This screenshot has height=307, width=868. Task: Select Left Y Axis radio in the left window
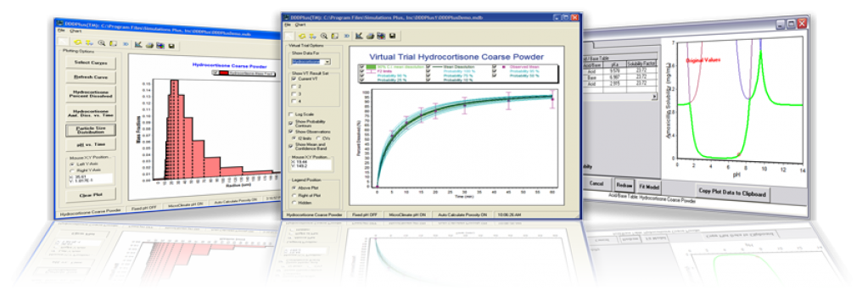[x=72, y=164]
